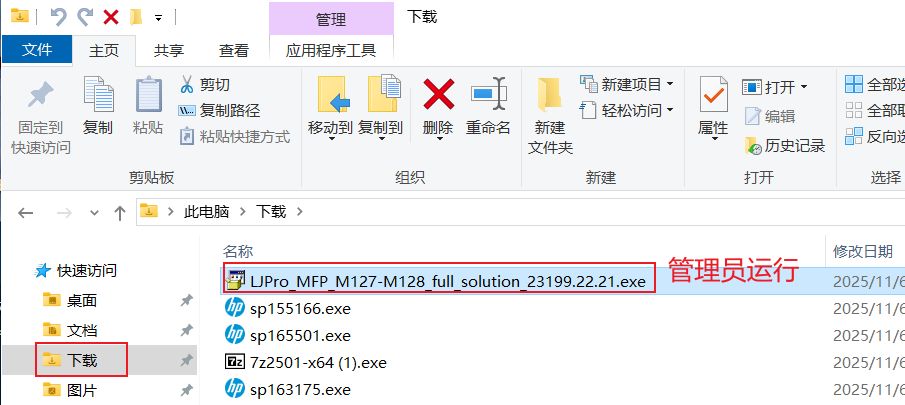This screenshot has height=405, width=905.
Task: Open the recent locations chevron near address bar
Action: (94, 213)
